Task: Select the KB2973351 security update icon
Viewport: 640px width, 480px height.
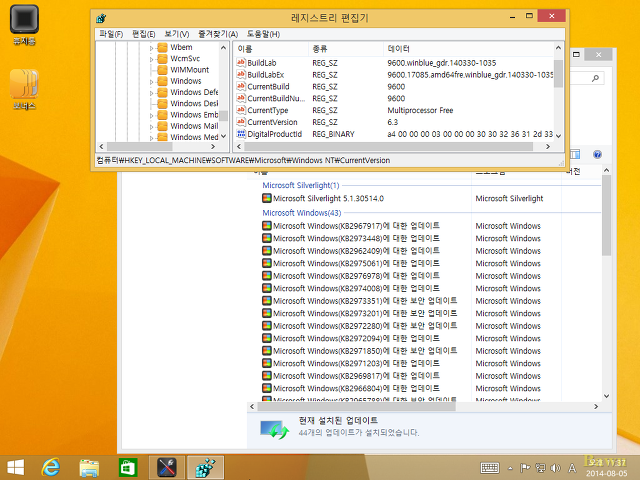Action: [x=267, y=301]
